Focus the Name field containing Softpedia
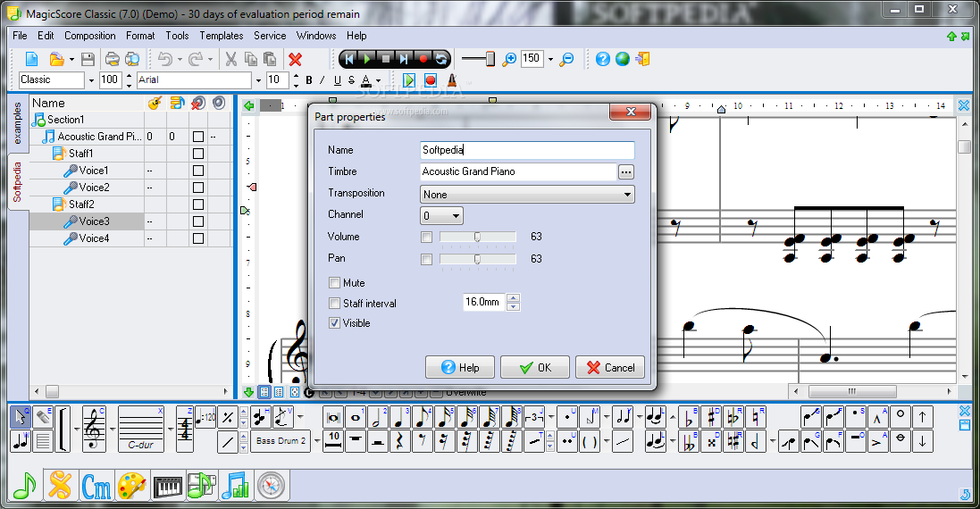 [527, 150]
